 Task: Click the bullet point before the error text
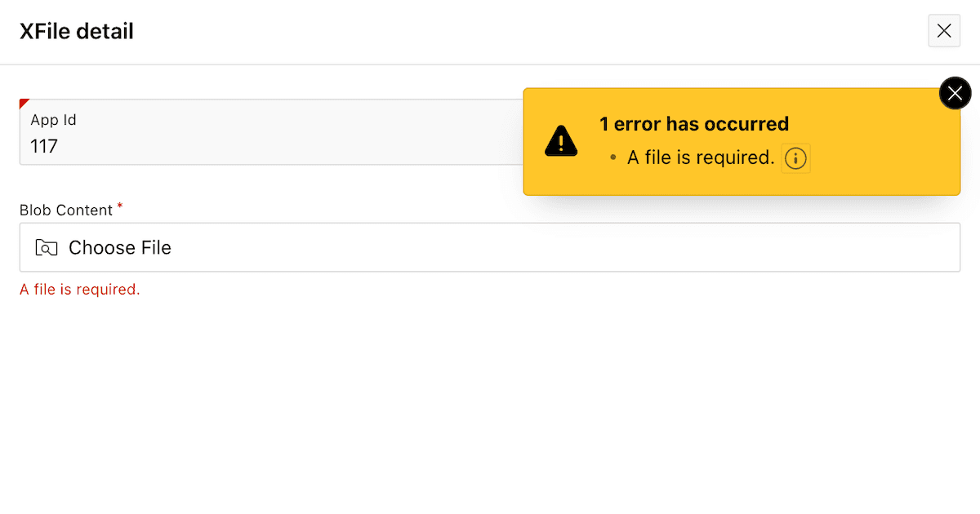(x=614, y=157)
